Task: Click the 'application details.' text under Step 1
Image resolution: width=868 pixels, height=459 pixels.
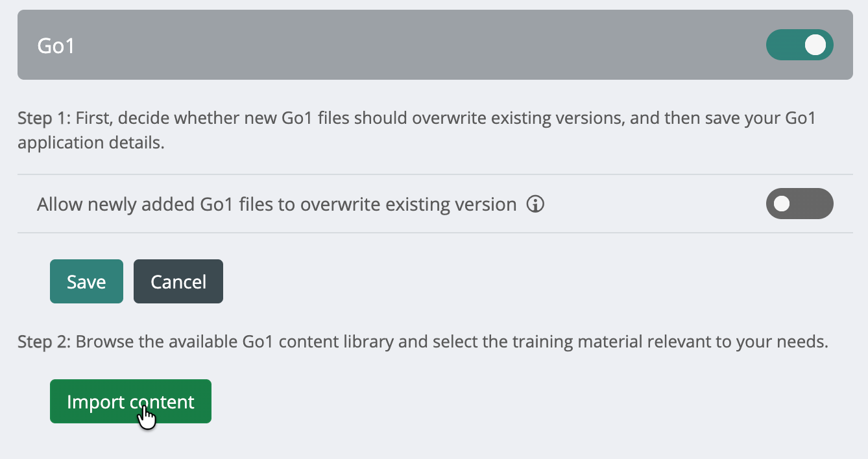Action: coord(91,143)
